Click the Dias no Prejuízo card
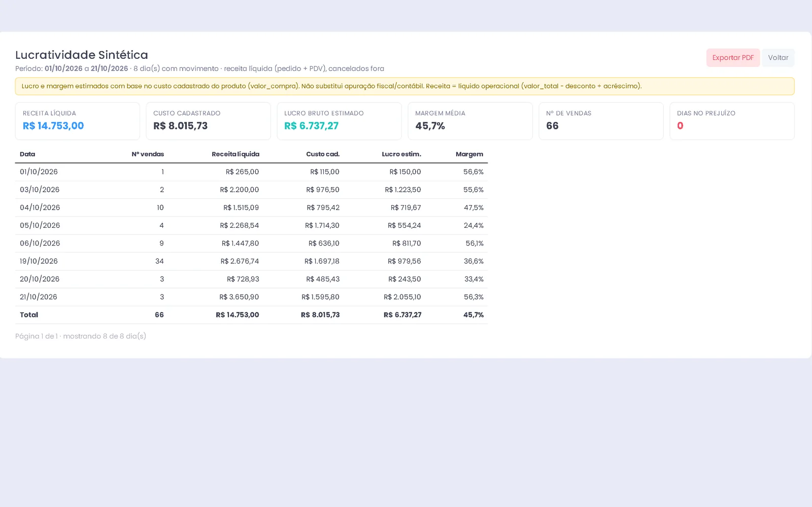Viewport: 812px width, 507px height. 732,121
